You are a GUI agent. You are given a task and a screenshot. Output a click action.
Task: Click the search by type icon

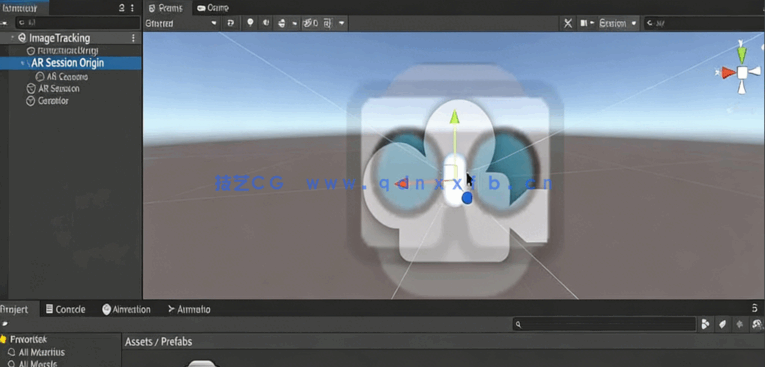point(705,324)
